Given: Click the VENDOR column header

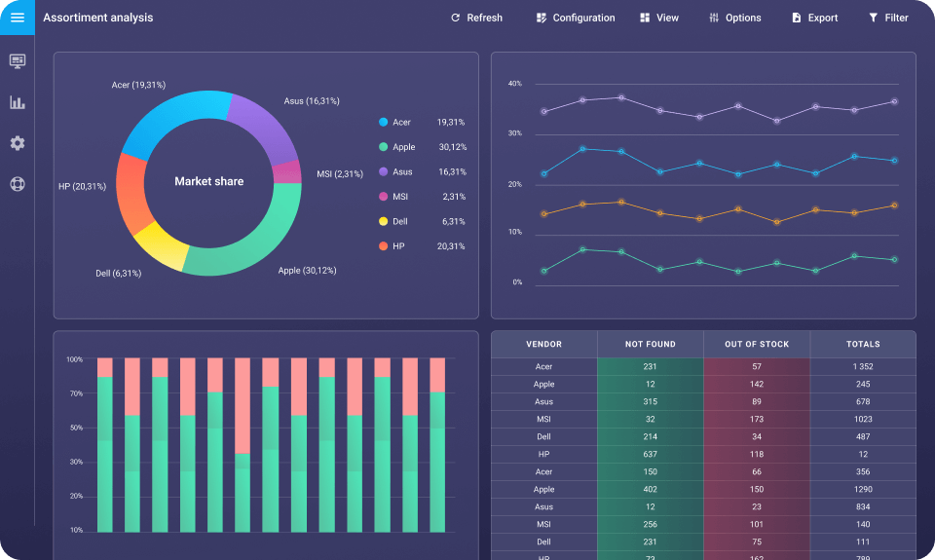Looking at the screenshot, I should click(543, 344).
